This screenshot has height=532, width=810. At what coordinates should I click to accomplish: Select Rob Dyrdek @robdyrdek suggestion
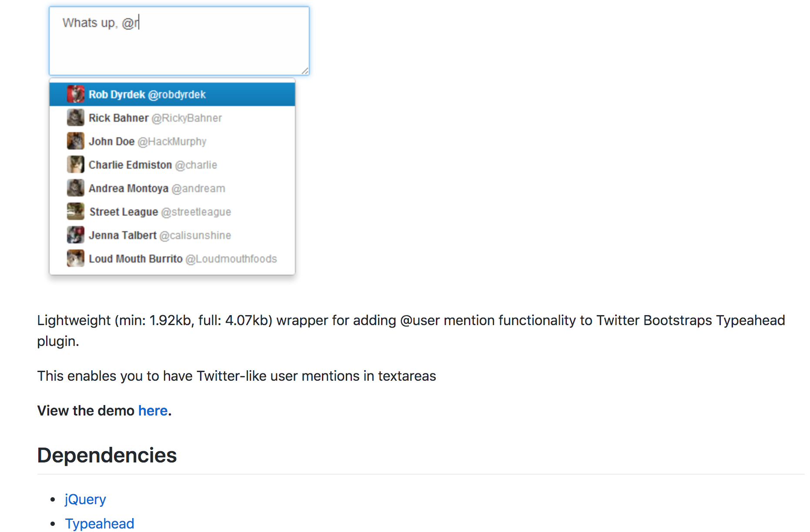tap(172, 94)
